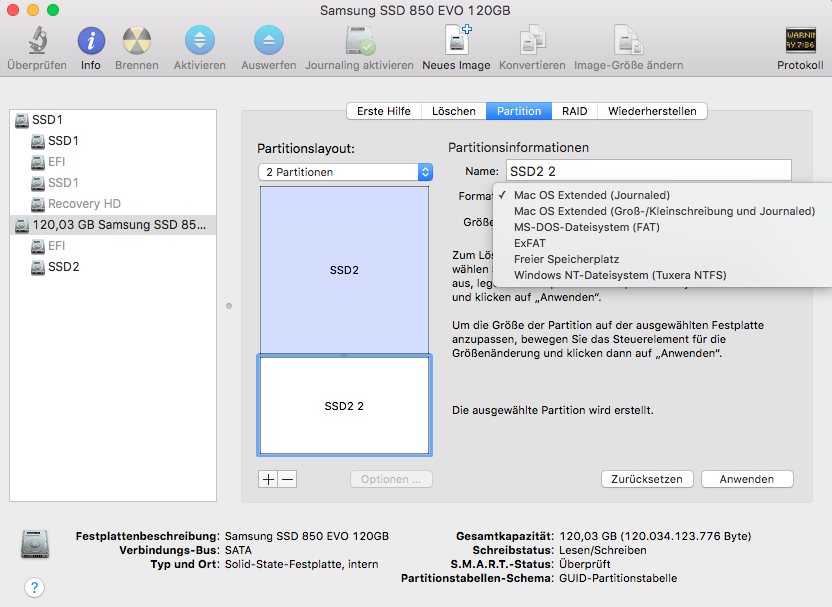Image resolution: width=832 pixels, height=607 pixels.
Task: Select the SSD2 partition block in layout
Action: pyautogui.click(x=344, y=270)
